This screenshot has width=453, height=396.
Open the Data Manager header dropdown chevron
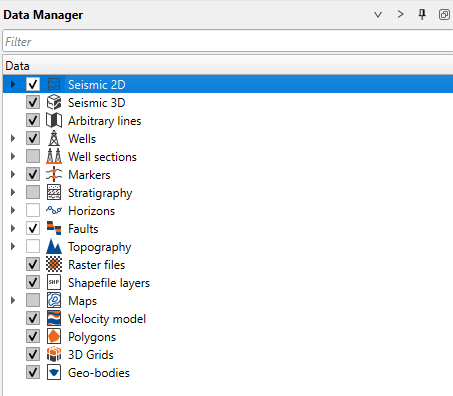378,15
